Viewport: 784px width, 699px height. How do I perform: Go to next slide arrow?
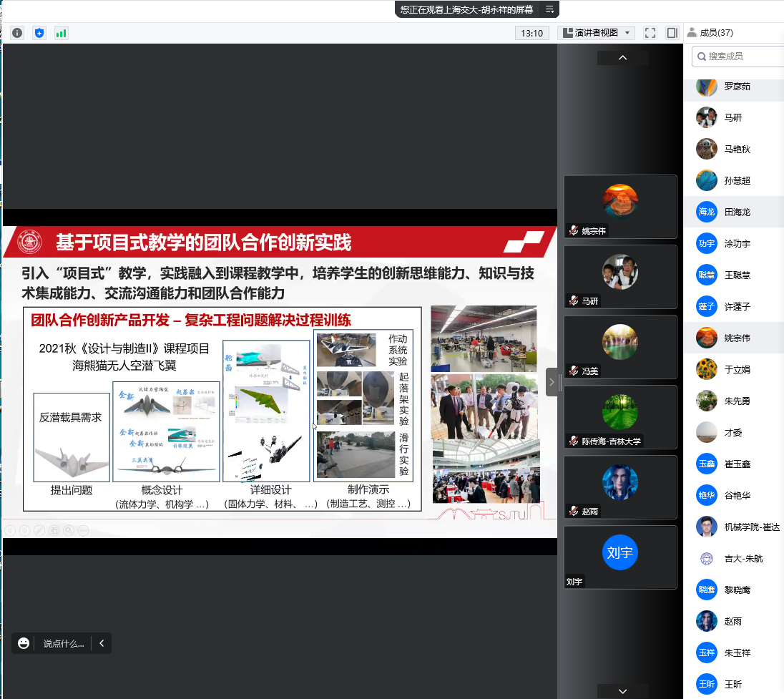click(25, 530)
